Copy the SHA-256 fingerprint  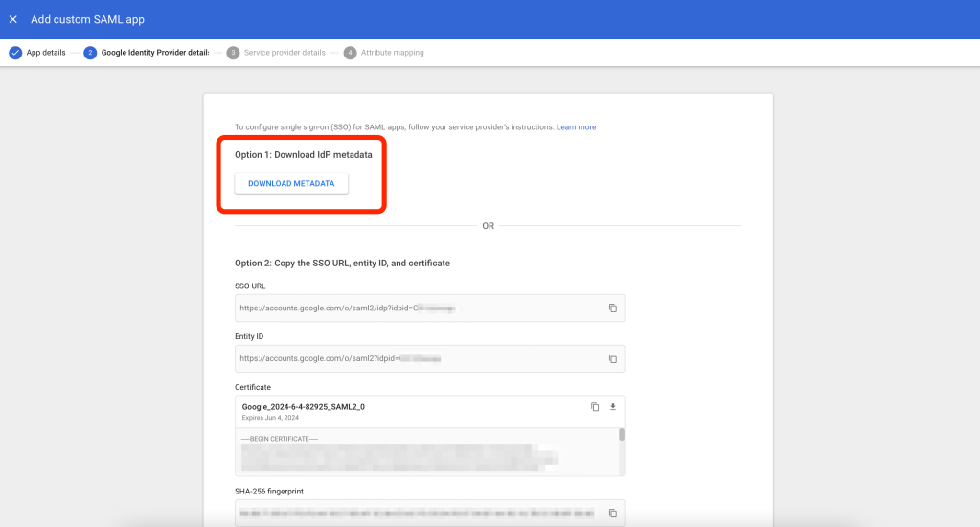(612, 513)
